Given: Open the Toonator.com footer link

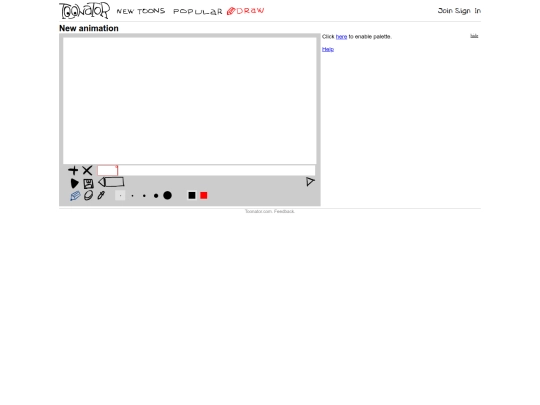Looking at the screenshot, I should click(259, 211).
